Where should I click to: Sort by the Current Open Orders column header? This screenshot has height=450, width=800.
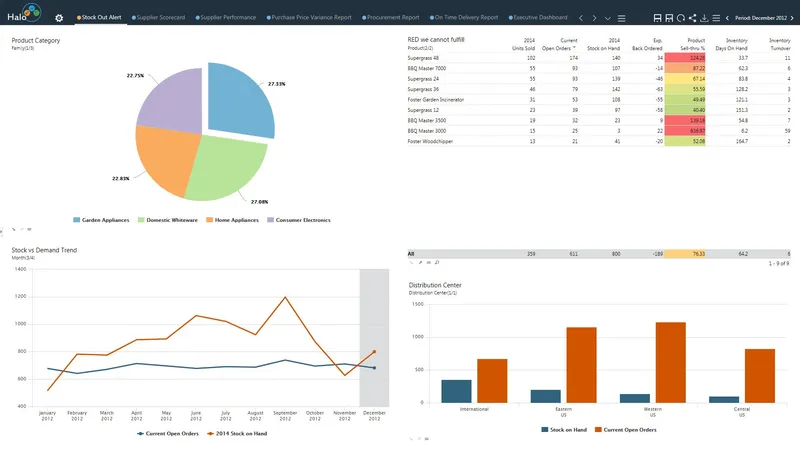tap(560, 44)
